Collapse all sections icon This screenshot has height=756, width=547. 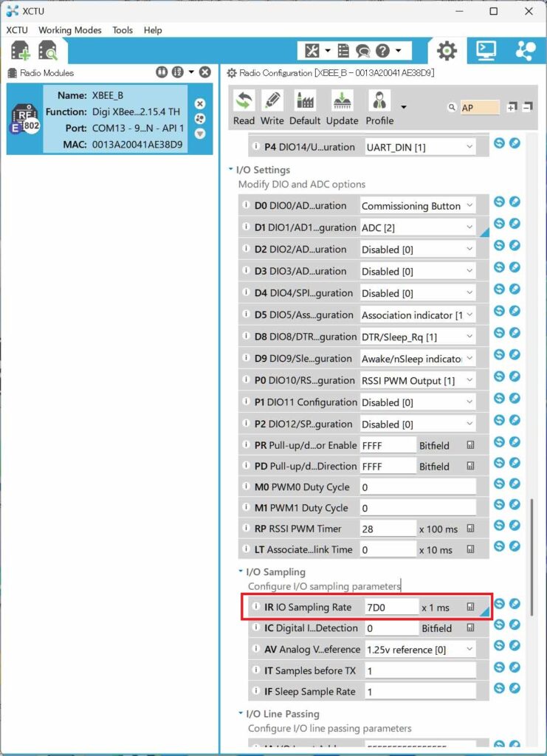[528, 107]
